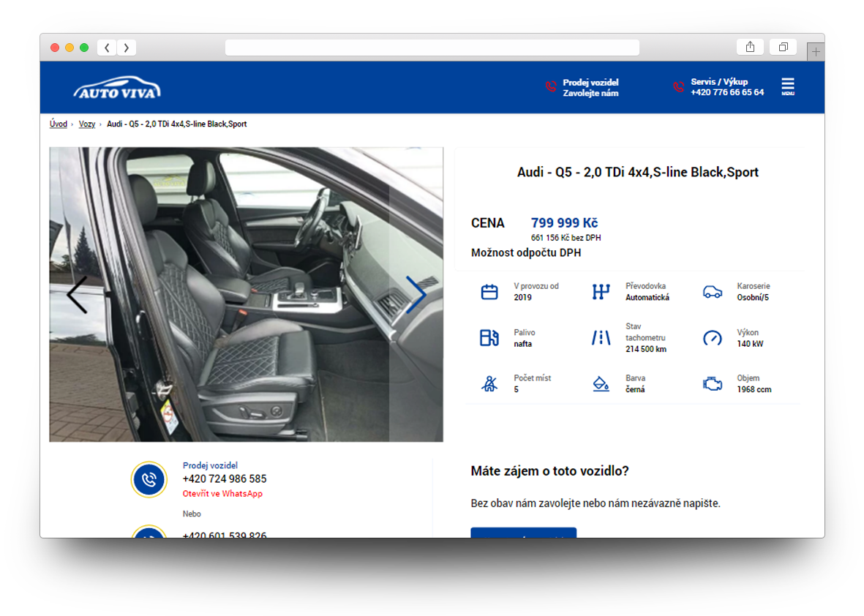Viewport: 864px width, 616px height.
Task: Click the gearbox icon for Převodovka
Action: click(x=601, y=291)
